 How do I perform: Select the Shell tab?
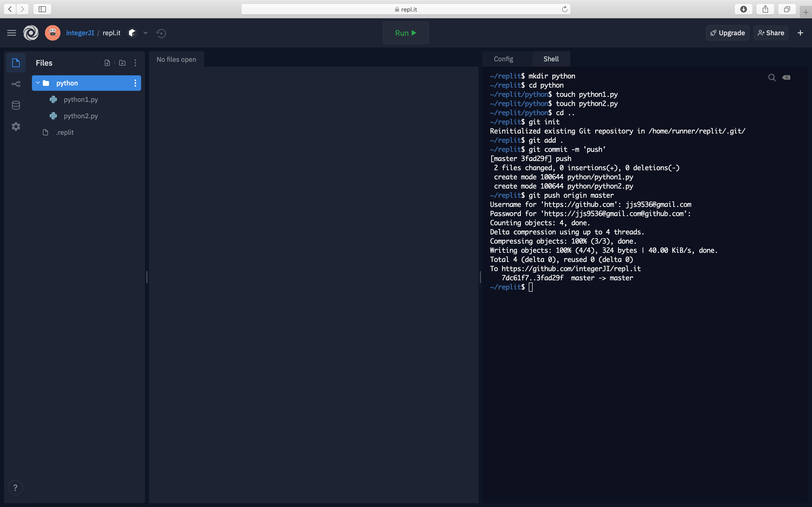point(551,59)
